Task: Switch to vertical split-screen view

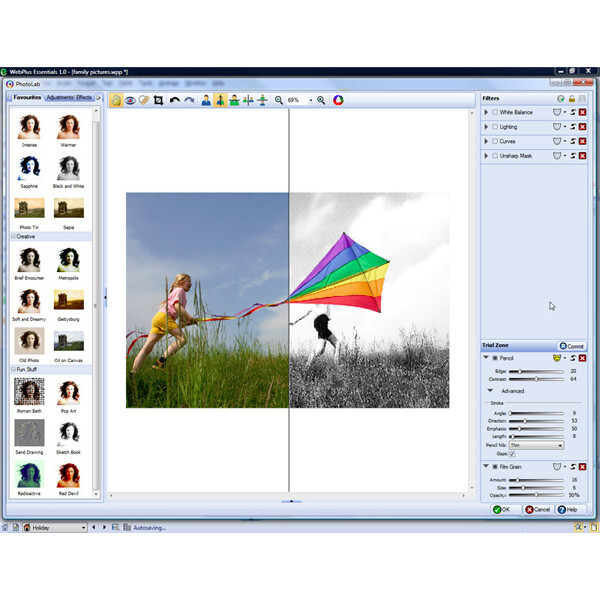Action: 220,100
